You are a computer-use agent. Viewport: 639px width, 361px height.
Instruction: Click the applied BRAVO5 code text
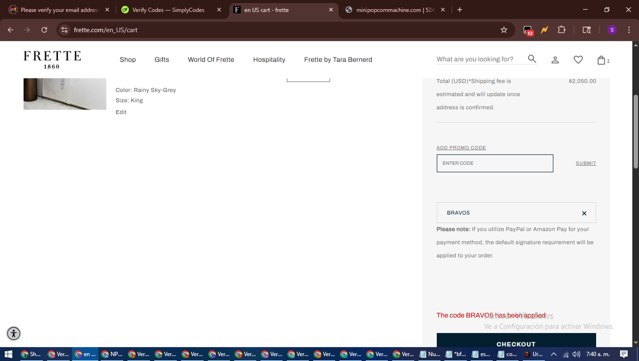coord(458,213)
